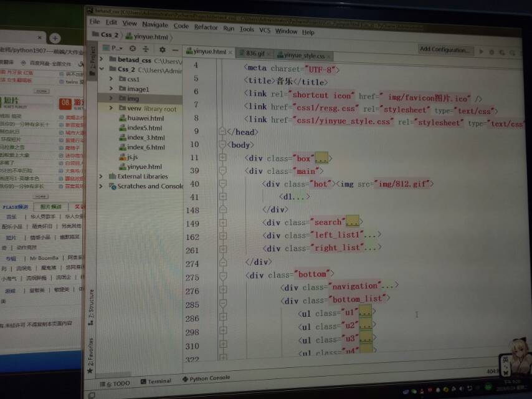Open Project panel settings gear
This screenshot has width=532, height=399.
click(x=163, y=50)
